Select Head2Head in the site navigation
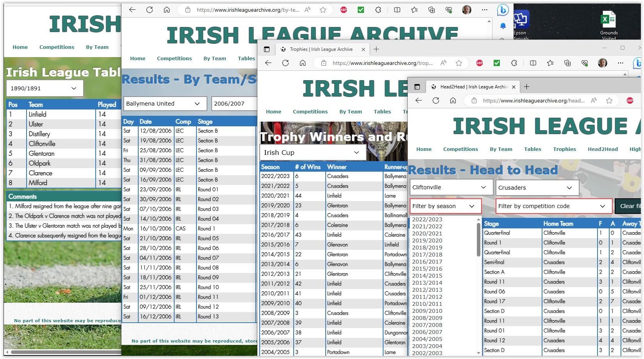This screenshot has width=644, height=359. pyautogui.click(x=603, y=149)
